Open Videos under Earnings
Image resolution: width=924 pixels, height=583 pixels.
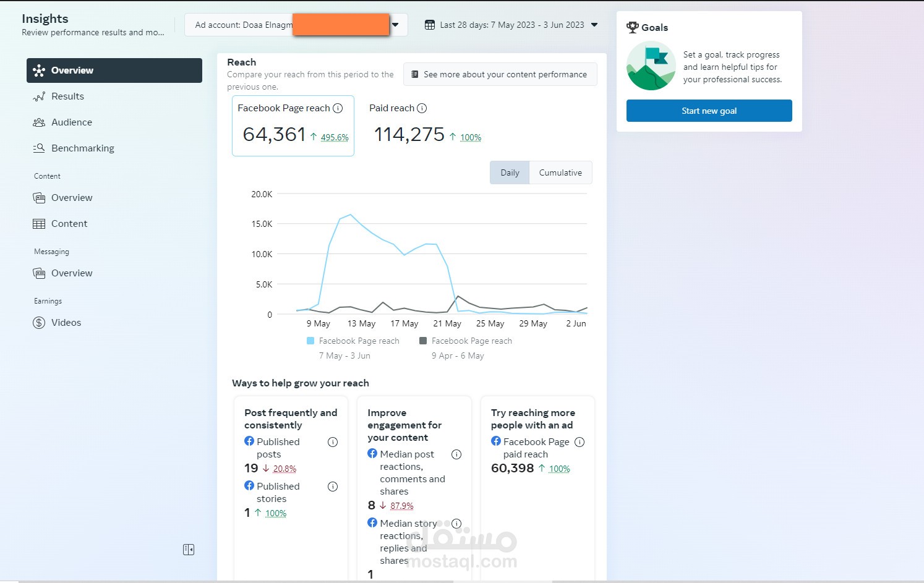point(66,323)
